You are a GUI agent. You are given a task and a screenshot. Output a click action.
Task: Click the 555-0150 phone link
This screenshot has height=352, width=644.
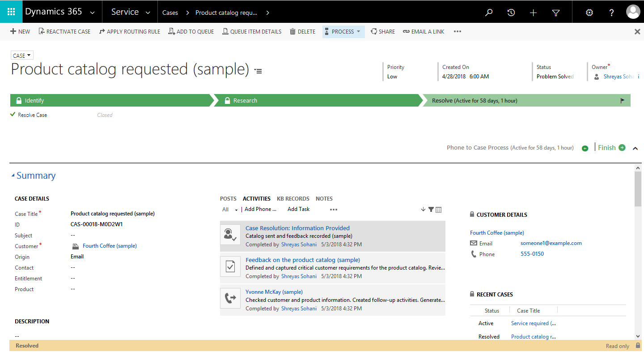point(532,254)
